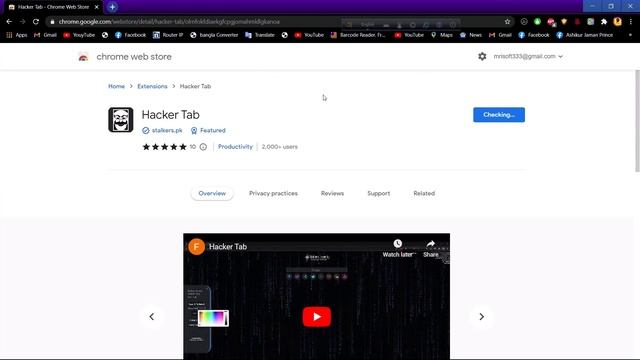
Task: Open a new browser tab with plus button
Action: point(112,7)
